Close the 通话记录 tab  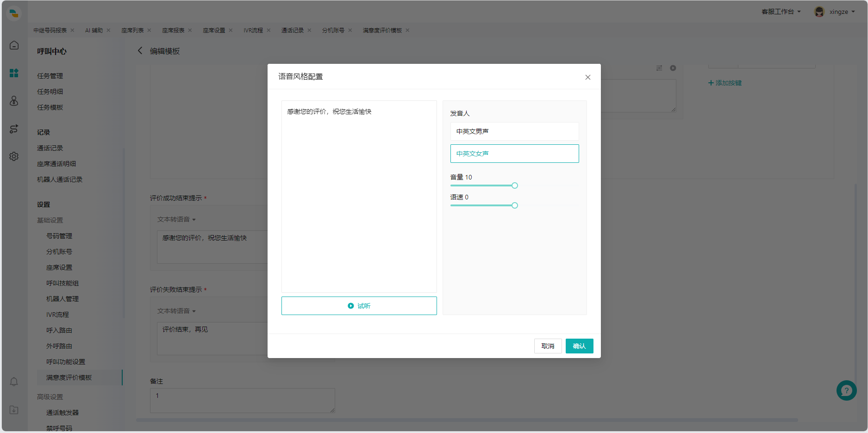(x=310, y=31)
